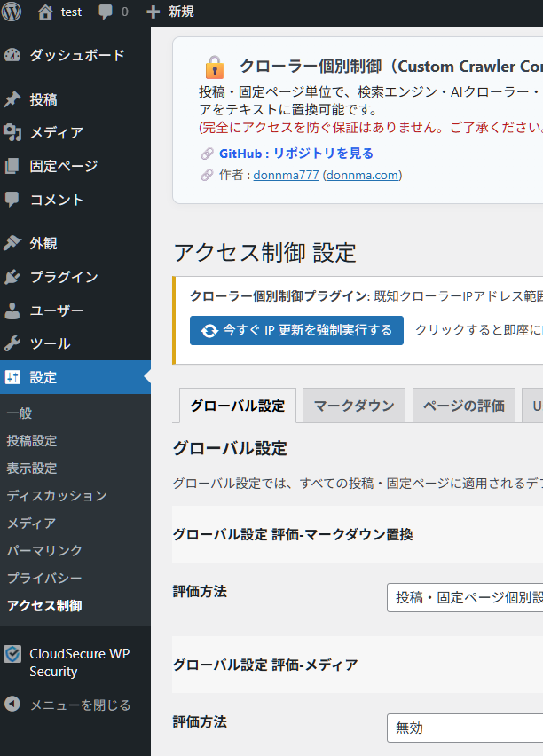Open ディスカッション settings submenu
This screenshot has width=543, height=756.
[x=57, y=496]
